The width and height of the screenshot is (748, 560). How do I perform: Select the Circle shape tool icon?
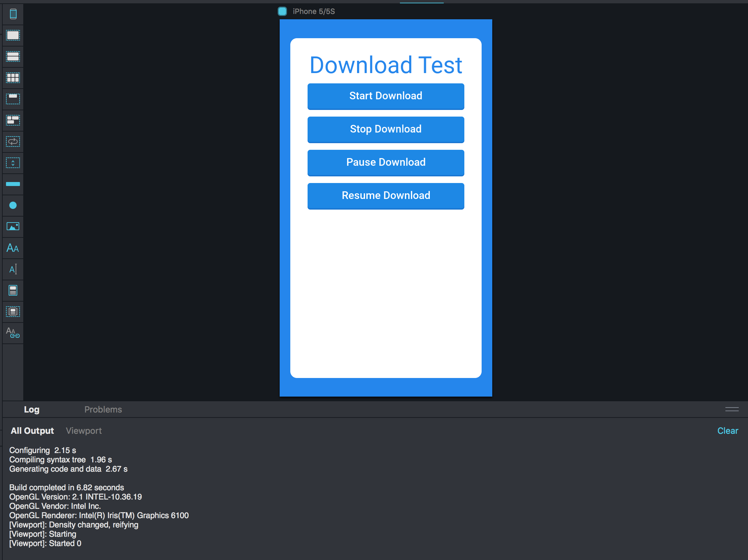point(13,205)
